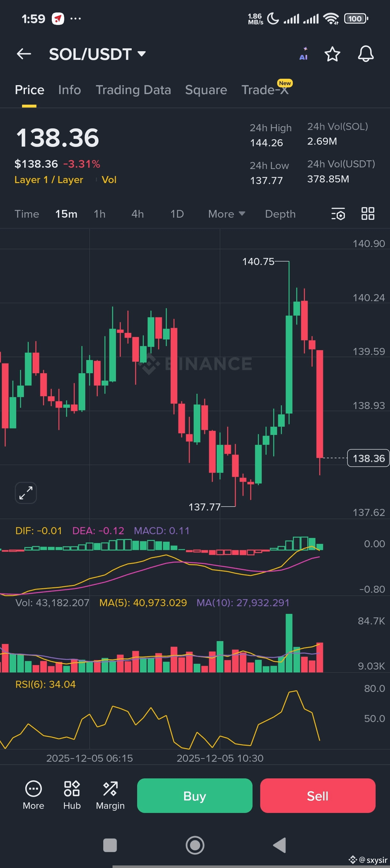Tap the Android home circle button

click(x=195, y=845)
